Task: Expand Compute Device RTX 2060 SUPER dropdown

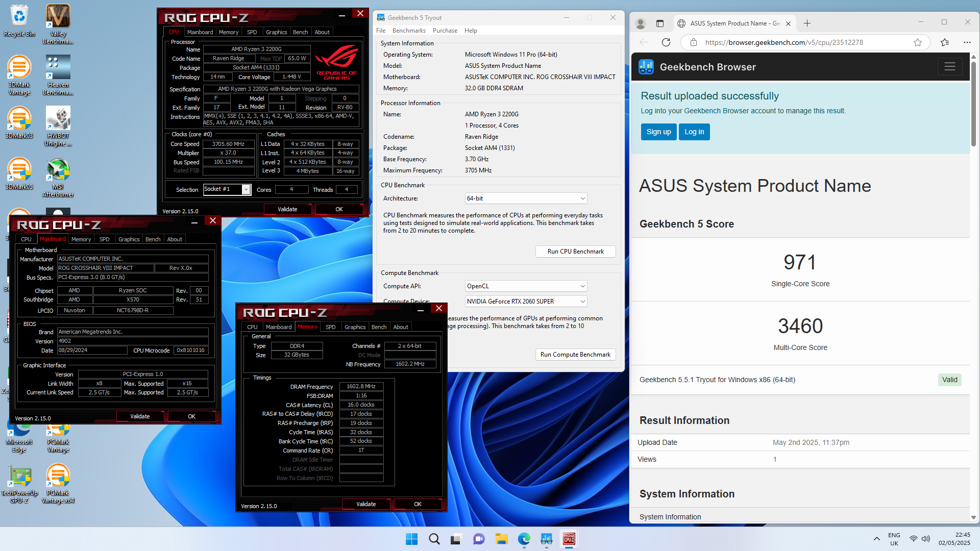Action: pos(526,302)
